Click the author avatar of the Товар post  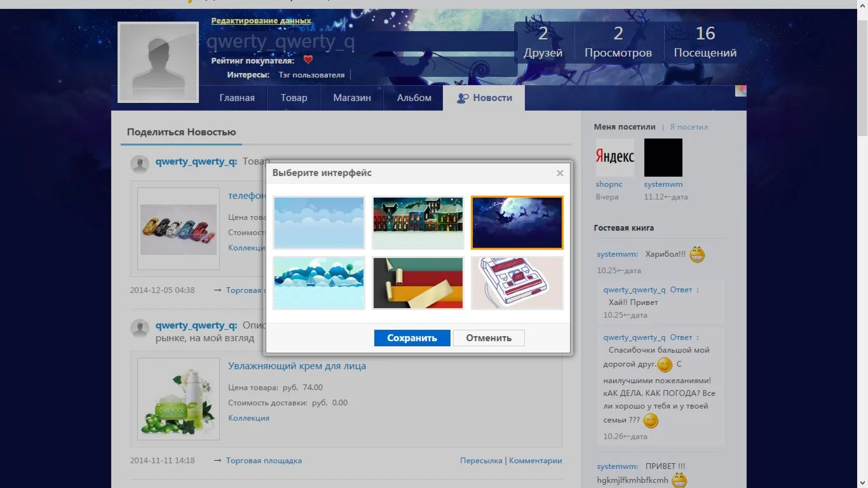(140, 165)
